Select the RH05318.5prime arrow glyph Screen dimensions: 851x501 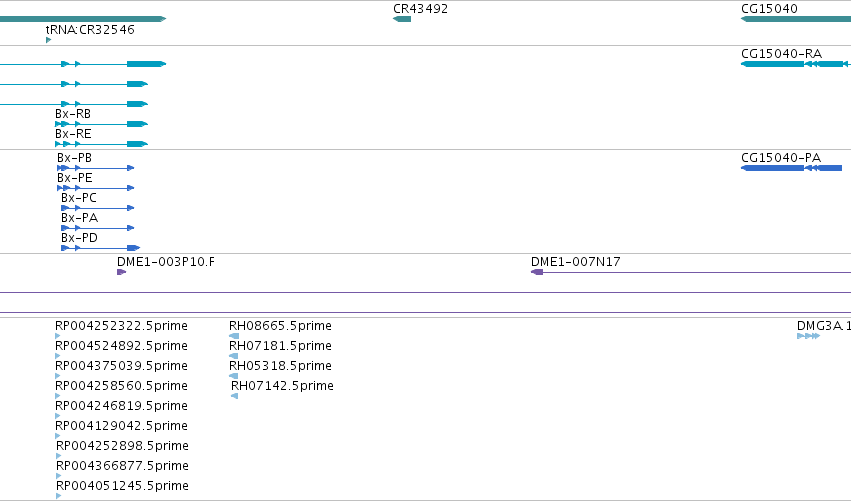pos(234,376)
